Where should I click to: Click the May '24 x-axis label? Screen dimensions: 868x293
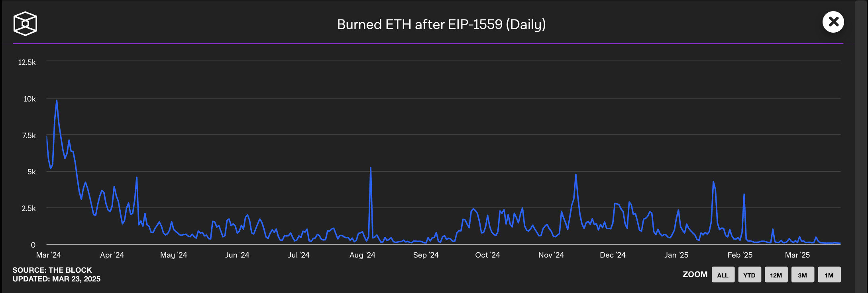pos(174,255)
